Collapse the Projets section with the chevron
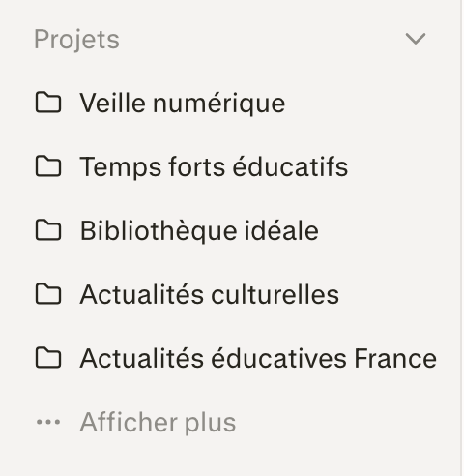Viewport: 464px width, 476px height. 416,39
